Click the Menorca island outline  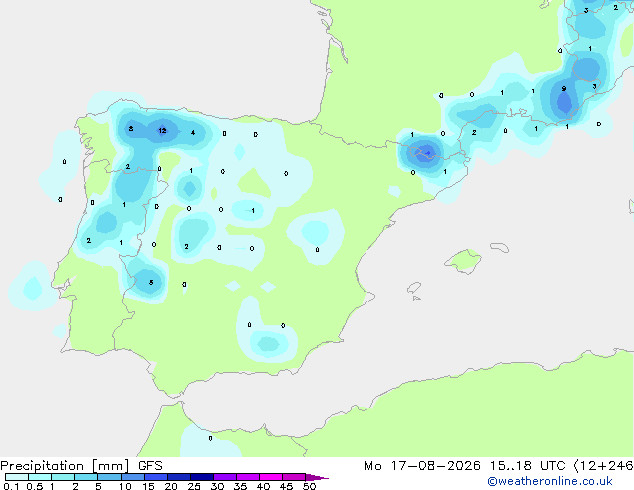(499, 247)
